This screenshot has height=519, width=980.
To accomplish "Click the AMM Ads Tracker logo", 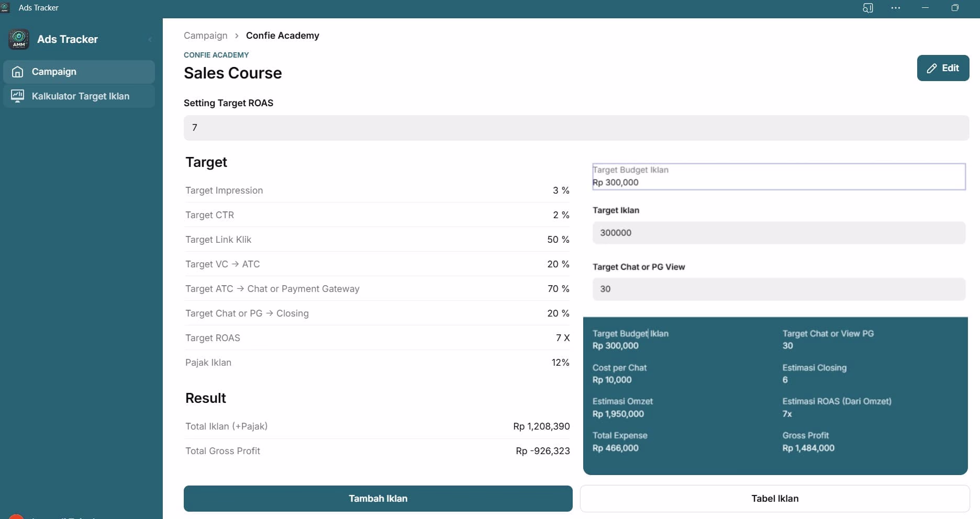I will pos(19,39).
